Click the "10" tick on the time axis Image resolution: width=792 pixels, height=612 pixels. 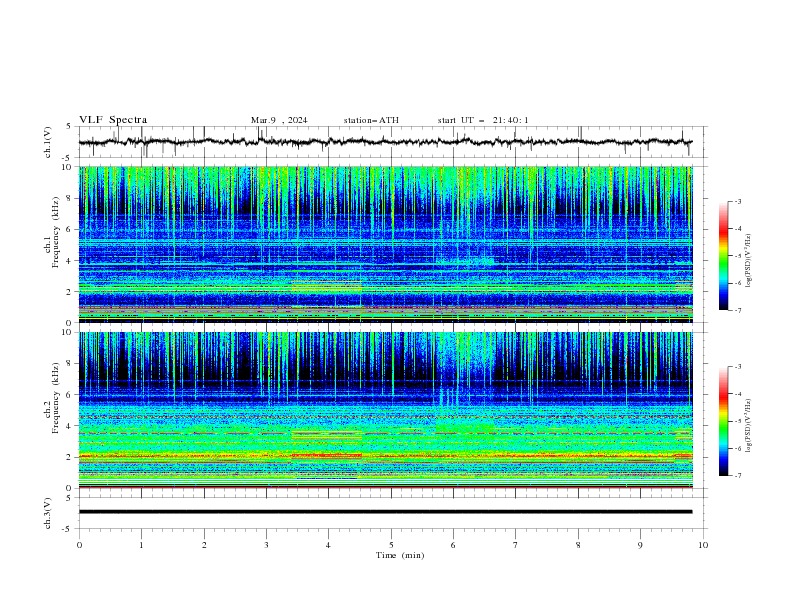tap(703, 545)
